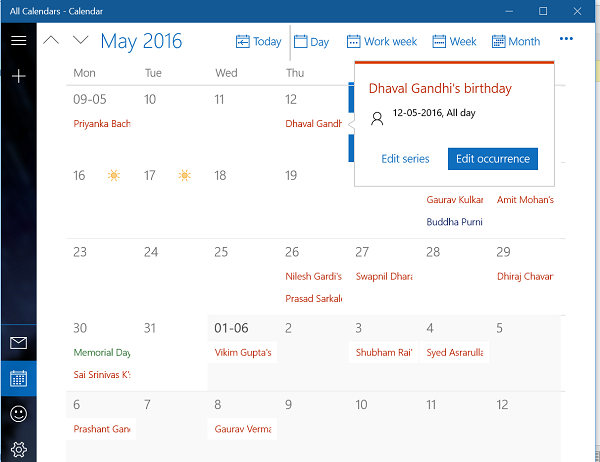Open Settings gear in sidebar
Image resolution: width=600 pixels, height=462 pixels.
pyautogui.click(x=18, y=449)
